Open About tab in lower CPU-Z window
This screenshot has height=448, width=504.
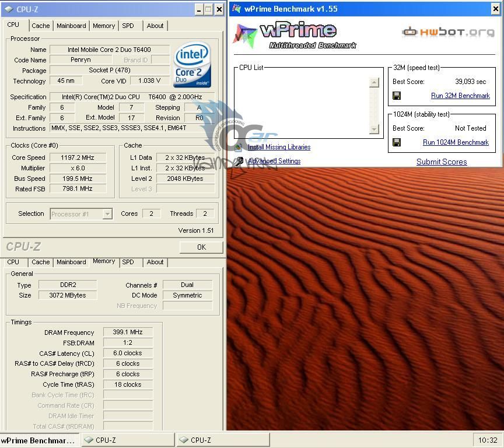coord(155,262)
